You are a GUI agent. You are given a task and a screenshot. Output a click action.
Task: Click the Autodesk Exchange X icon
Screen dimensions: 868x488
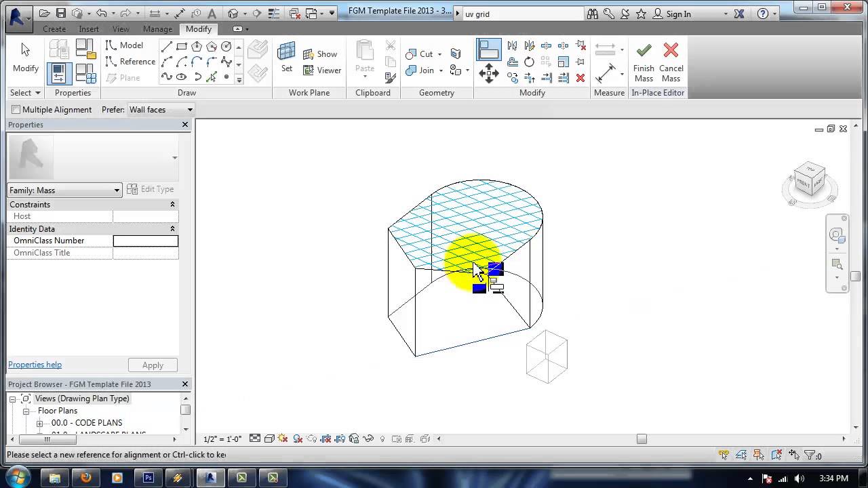(739, 14)
